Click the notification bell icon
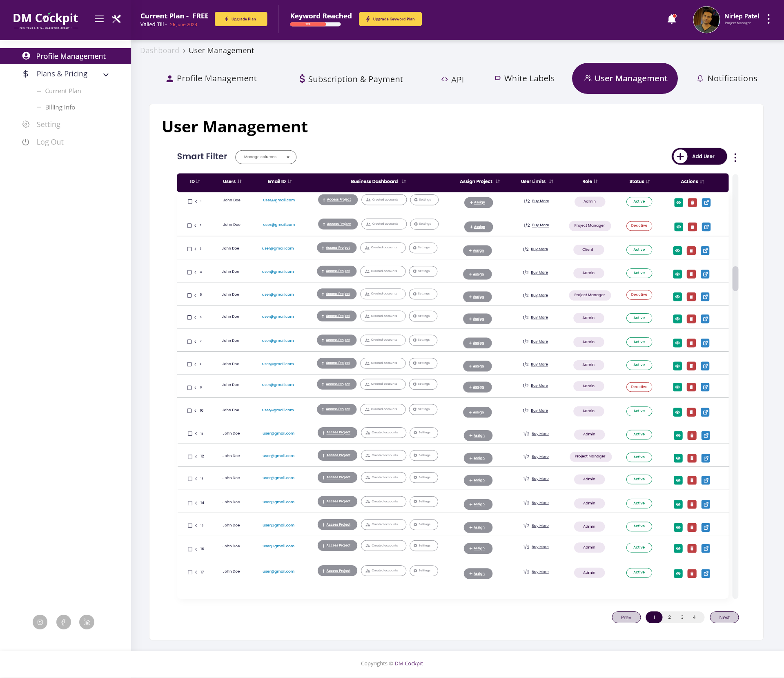Screen dimensions: 784x678 pyautogui.click(x=671, y=19)
